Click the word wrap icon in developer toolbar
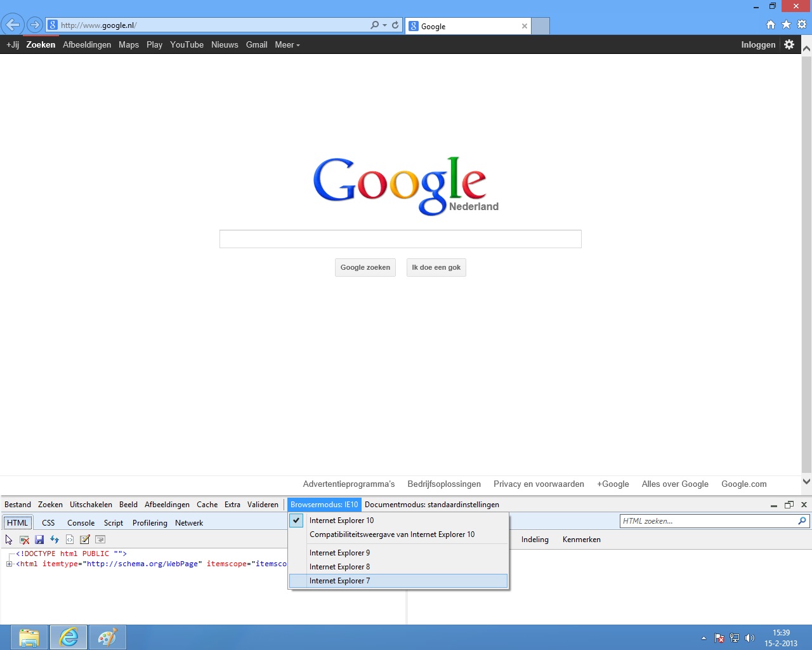Image resolution: width=812 pixels, height=650 pixels. click(x=100, y=540)
